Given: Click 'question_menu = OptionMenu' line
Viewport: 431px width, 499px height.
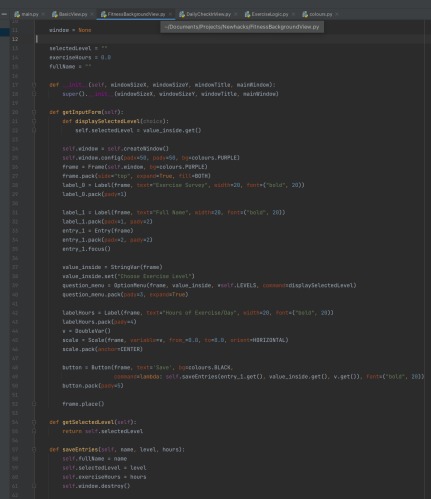Looking at the screenshot, I should (x=209, y=285).
